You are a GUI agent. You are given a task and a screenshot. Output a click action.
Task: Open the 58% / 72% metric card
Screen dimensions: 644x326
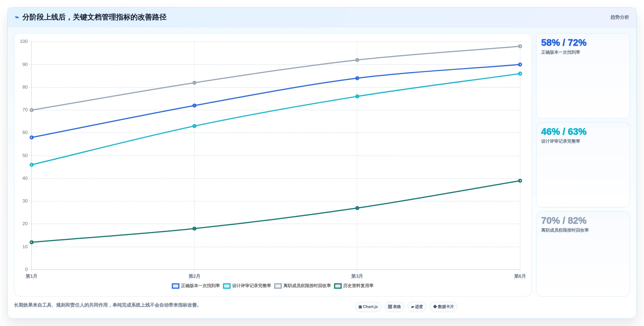(x=583, y=76)
